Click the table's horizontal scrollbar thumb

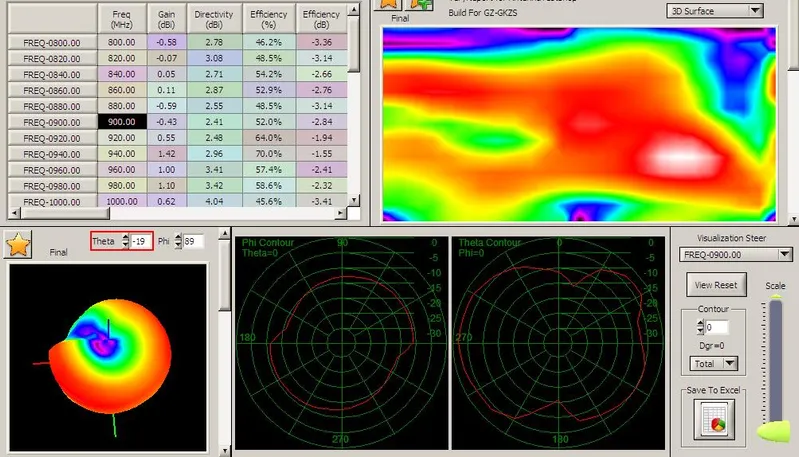pyautogui.click(x=65, y=213)
